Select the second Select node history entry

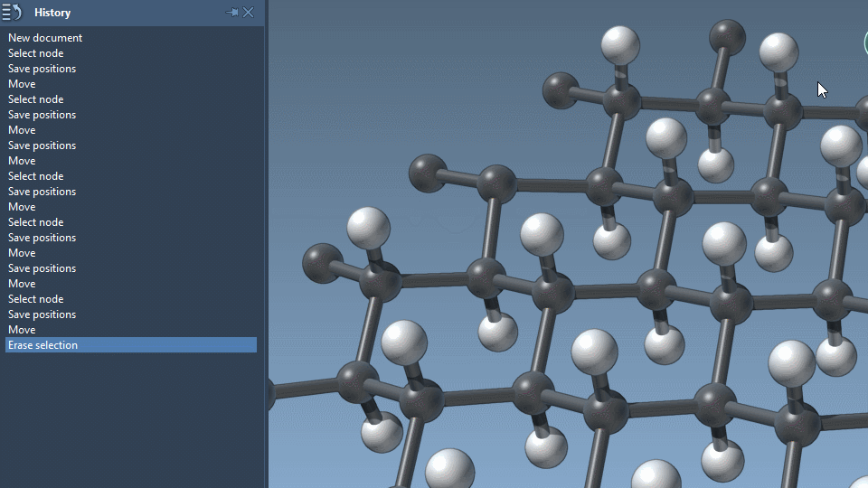point(36,99)
